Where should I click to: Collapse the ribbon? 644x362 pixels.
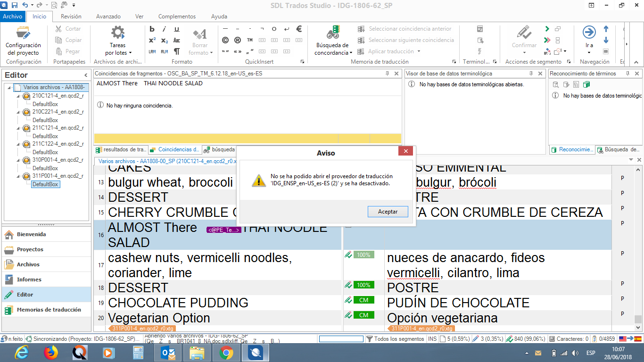click(x=636, y=62)
